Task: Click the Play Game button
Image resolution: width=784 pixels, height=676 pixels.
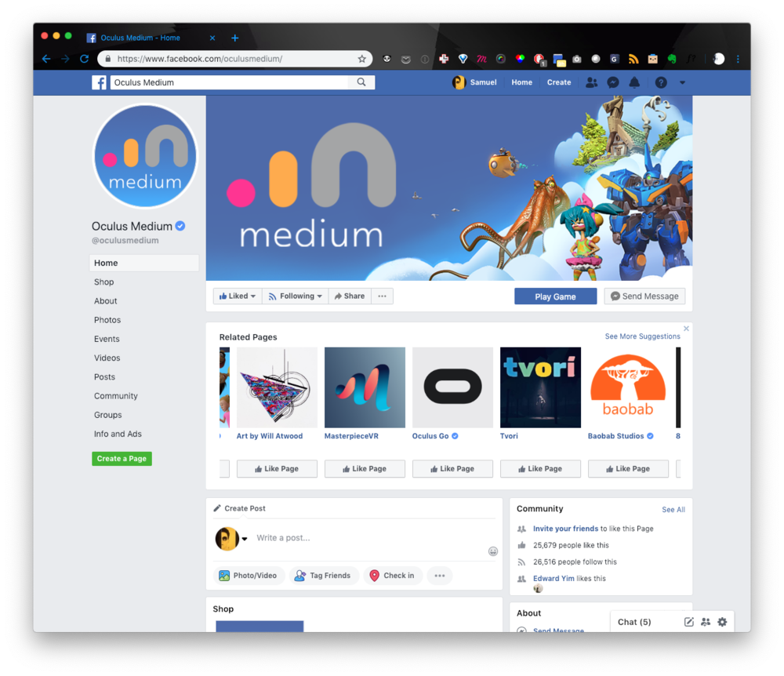Action: point(555,296)
